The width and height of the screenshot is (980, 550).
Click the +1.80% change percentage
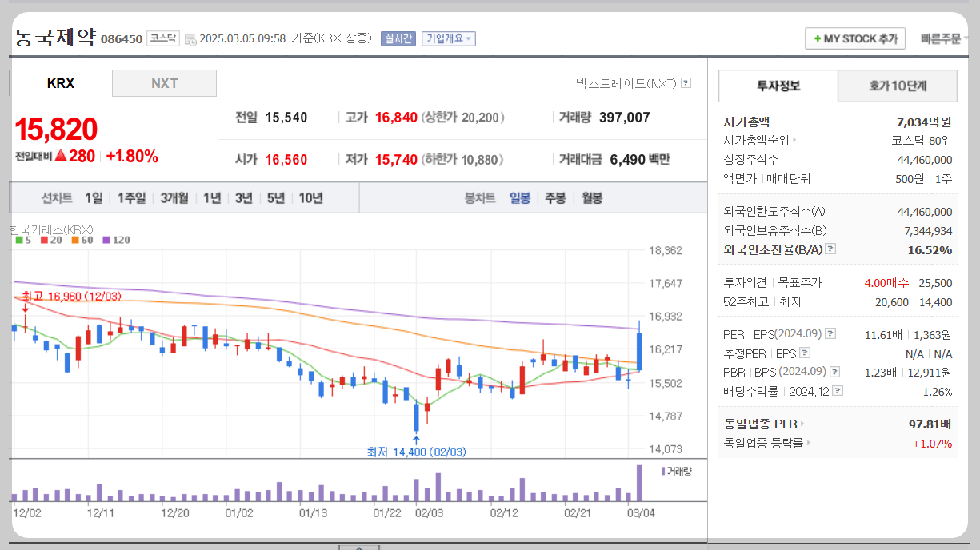tap(132, 157)
